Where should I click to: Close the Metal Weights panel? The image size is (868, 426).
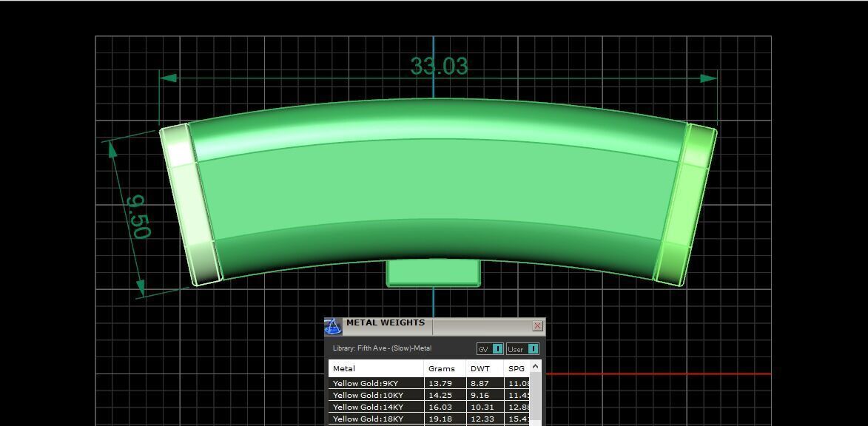(x=537, y=326)
